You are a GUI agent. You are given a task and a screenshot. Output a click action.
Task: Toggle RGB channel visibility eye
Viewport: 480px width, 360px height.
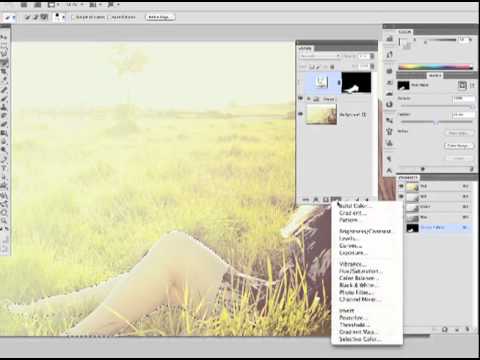401,187
